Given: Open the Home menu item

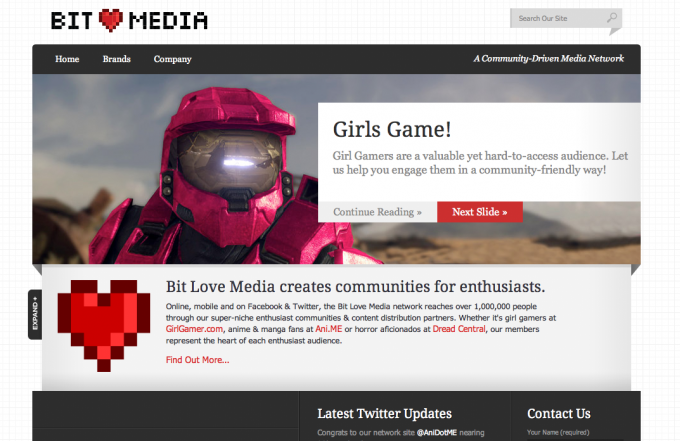Looking at the screenshot, I should tap(67, 59).
